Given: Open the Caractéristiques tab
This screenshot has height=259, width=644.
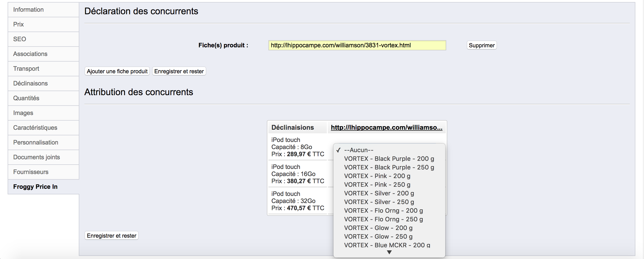Looking at the screenshot, I should pos(43,128).
